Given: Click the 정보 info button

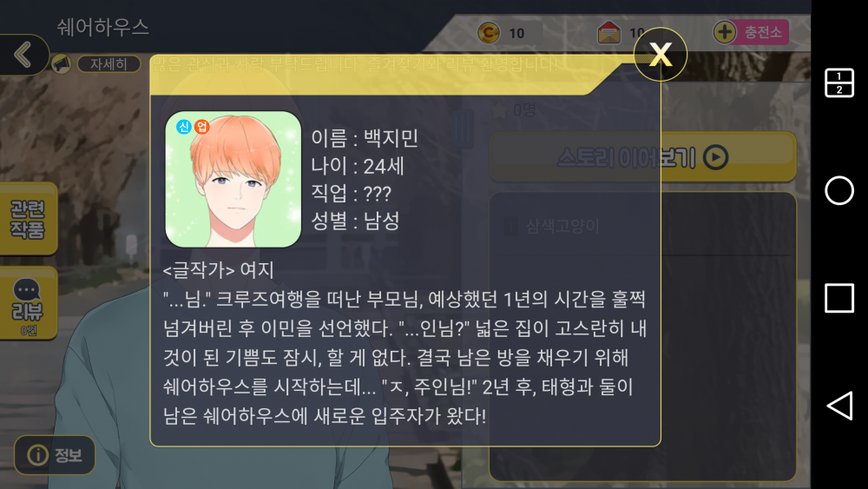Looking at the screenshot, I should pos(55,455).
